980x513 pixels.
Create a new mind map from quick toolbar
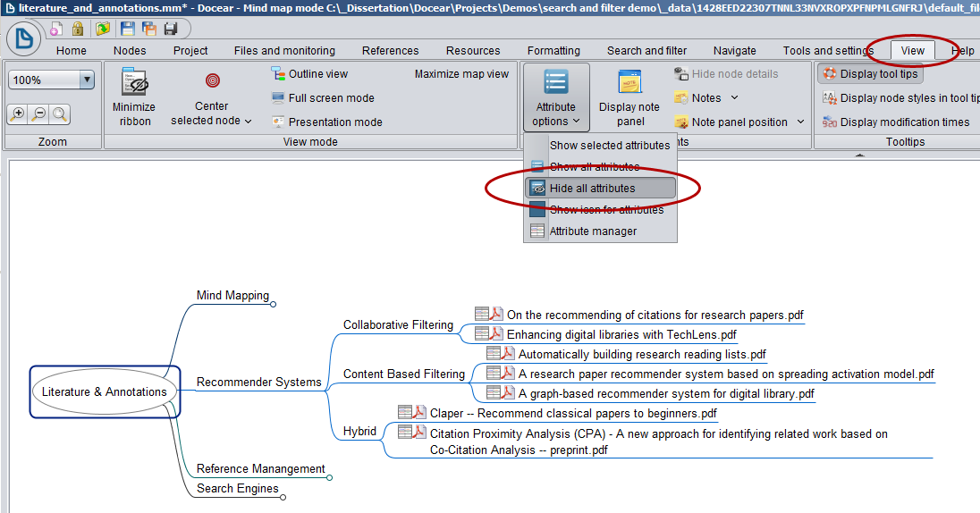pyautogui.click(x=56, y=29)
